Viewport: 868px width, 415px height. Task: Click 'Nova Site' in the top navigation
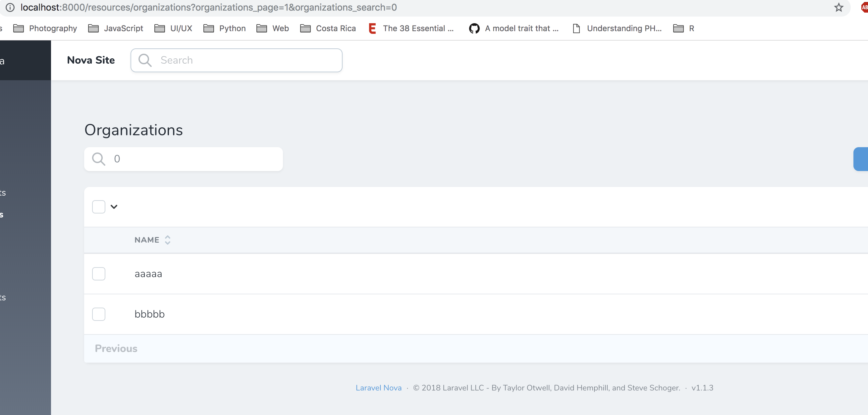pos(91,60)
